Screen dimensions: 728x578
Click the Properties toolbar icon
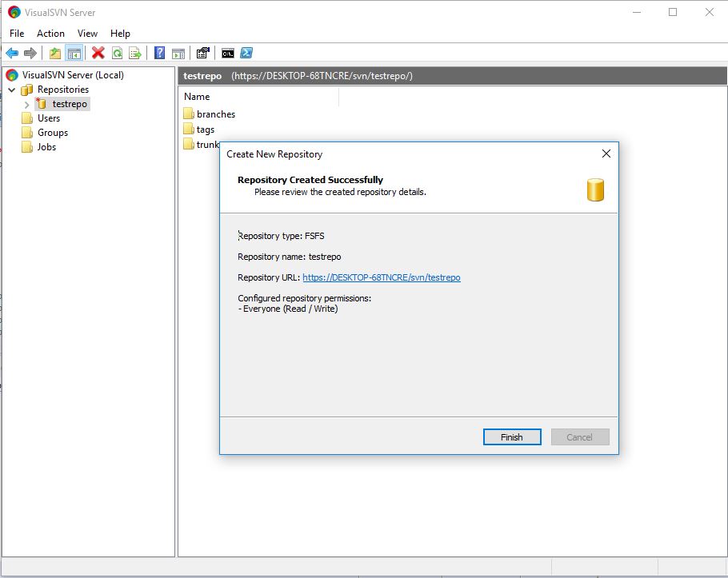pos(202,53)
